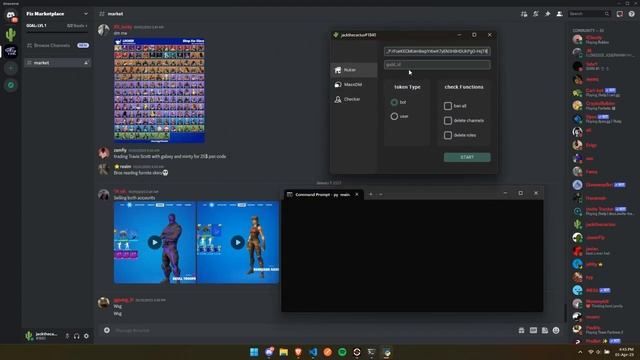Switch to the cactus server icon
Image resolution: width=640 pixels, height=360 pixels.
pos(11,35)
